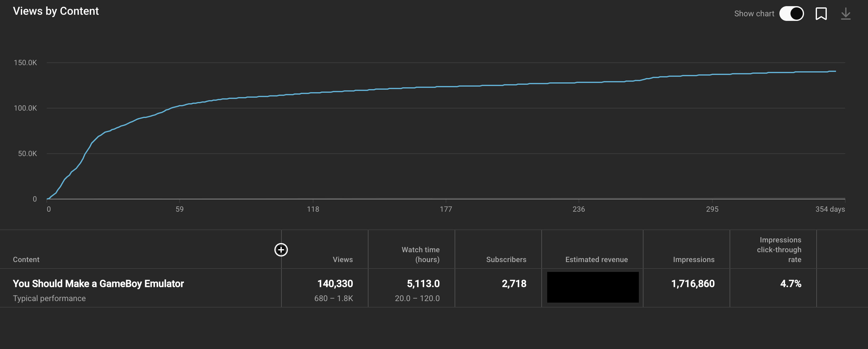Click the bookmark icon to save this report
This screenshot has width=868, height=349.
(x=821, y=14)
